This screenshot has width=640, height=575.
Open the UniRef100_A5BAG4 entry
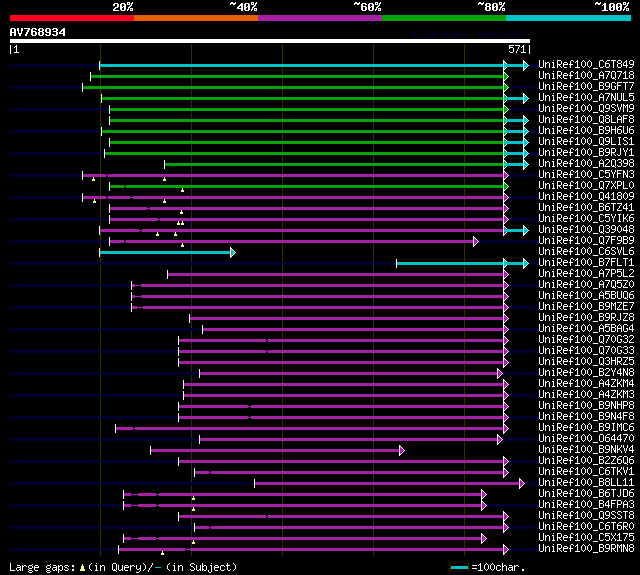point(586,329)
